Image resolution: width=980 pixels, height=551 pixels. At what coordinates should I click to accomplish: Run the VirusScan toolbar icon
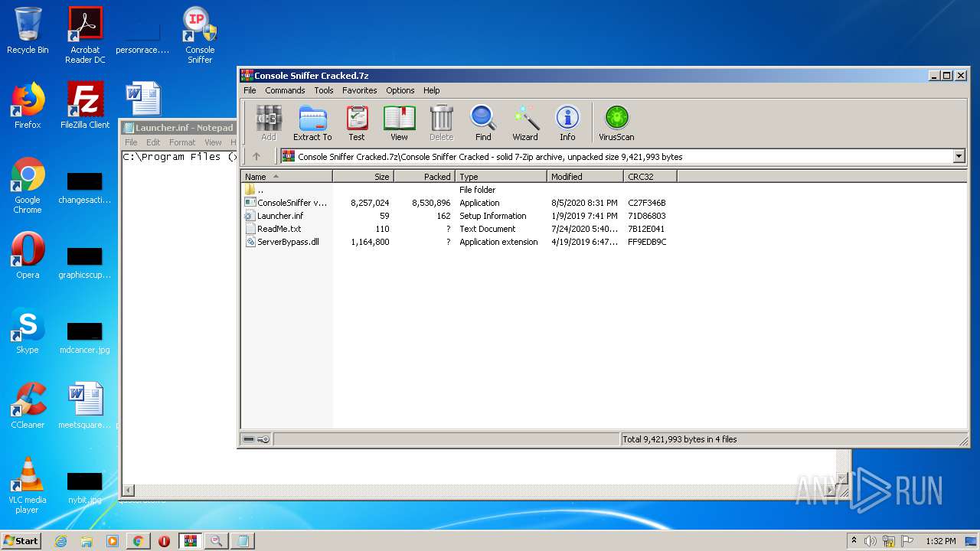[x=616, y=123]
